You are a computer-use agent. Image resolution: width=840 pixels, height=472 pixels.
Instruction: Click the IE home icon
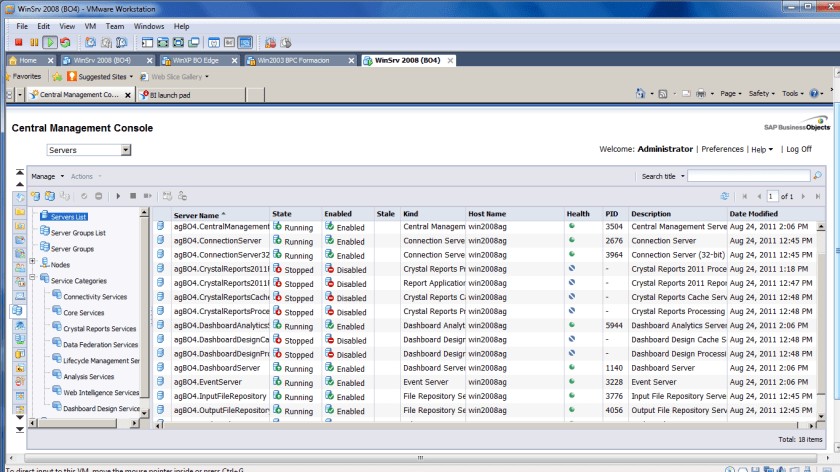tap(640, 94)
